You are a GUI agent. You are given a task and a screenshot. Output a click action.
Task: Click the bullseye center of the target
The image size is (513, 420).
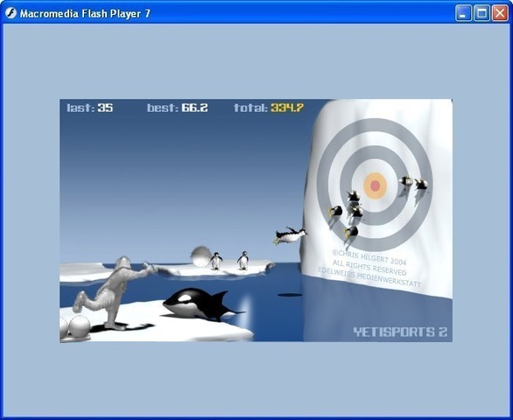[376, 185]
